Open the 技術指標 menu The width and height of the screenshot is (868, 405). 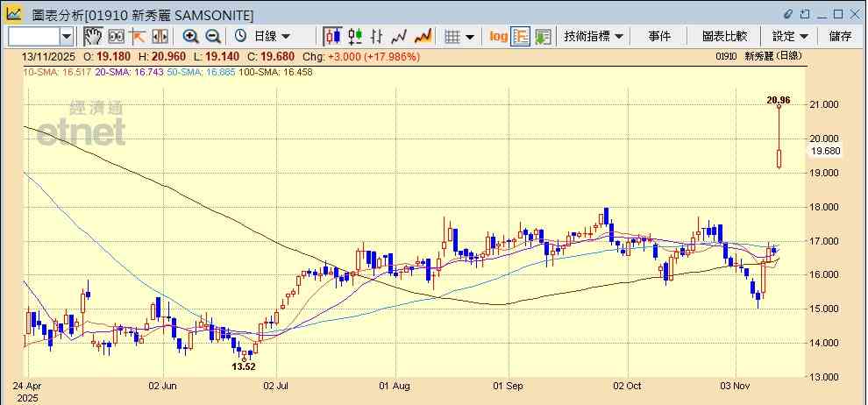coord(594,36)
